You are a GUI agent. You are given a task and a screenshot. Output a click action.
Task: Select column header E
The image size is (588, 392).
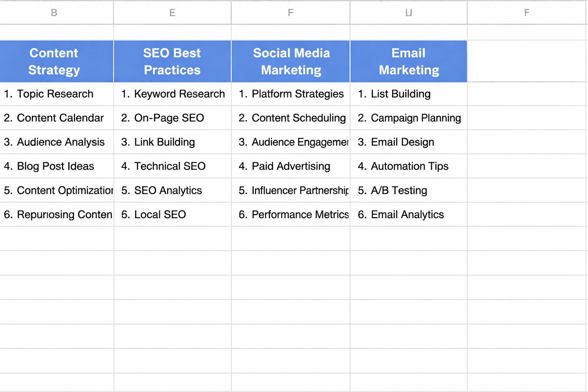tap(172, 12)
